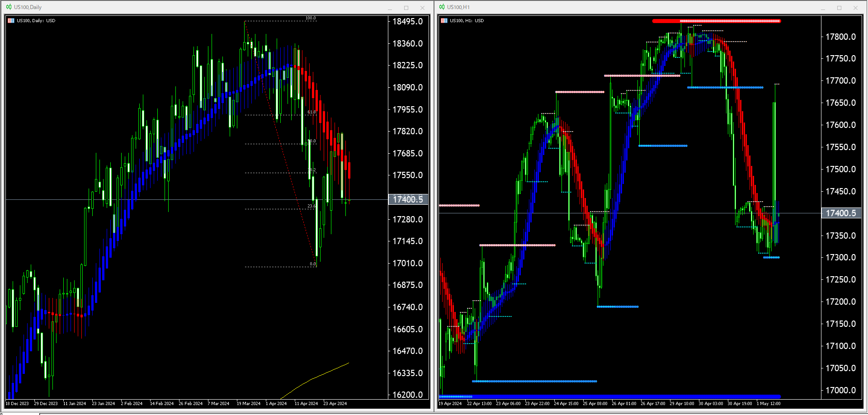The height and width of the screenshot is (415, 868).
Task: Click the 1 May 12:00 time label
Action: [x=769, y=404]
